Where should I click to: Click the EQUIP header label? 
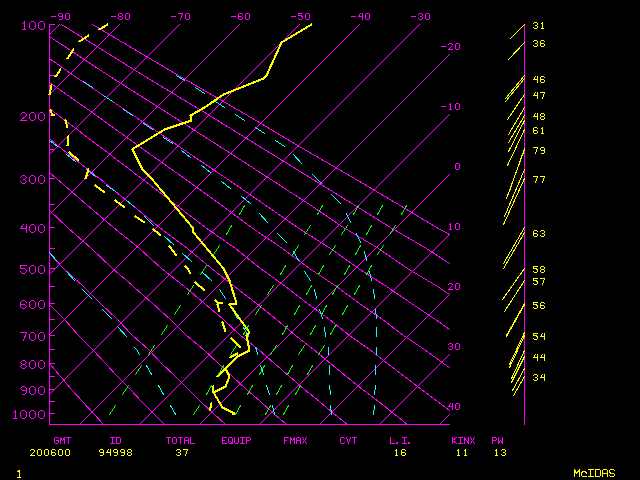tap(236, 440)
